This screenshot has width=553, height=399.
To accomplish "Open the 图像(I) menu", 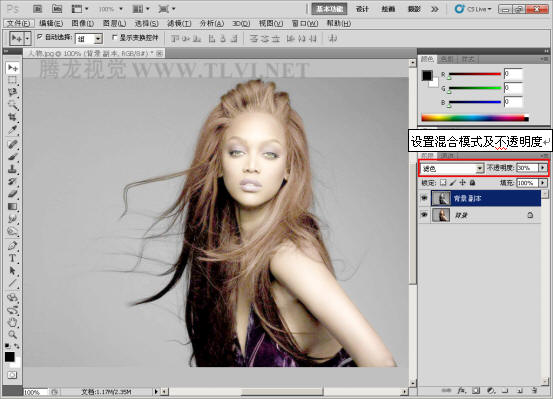I will point(83,23).
